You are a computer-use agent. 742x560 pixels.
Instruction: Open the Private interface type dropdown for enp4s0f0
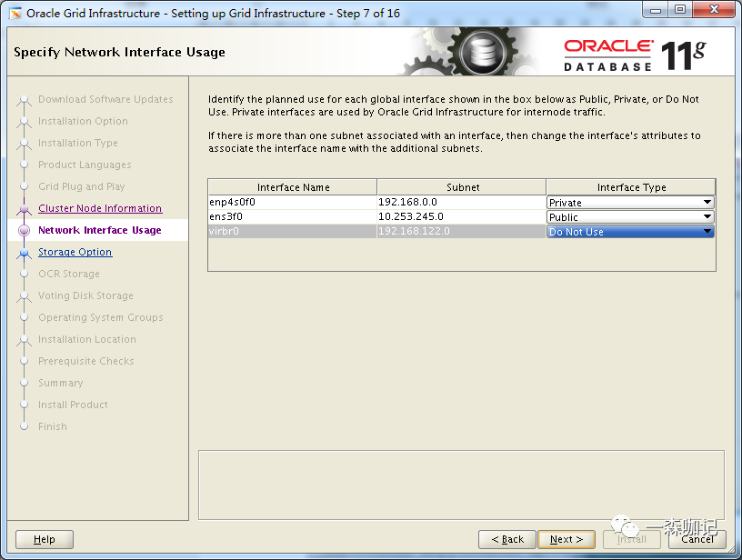(630, 203)
